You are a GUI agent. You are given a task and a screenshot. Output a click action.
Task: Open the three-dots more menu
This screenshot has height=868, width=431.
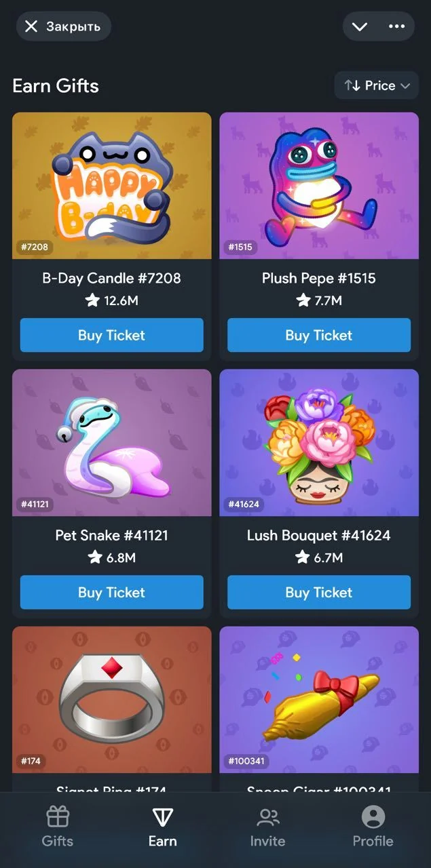click(396, 26)
